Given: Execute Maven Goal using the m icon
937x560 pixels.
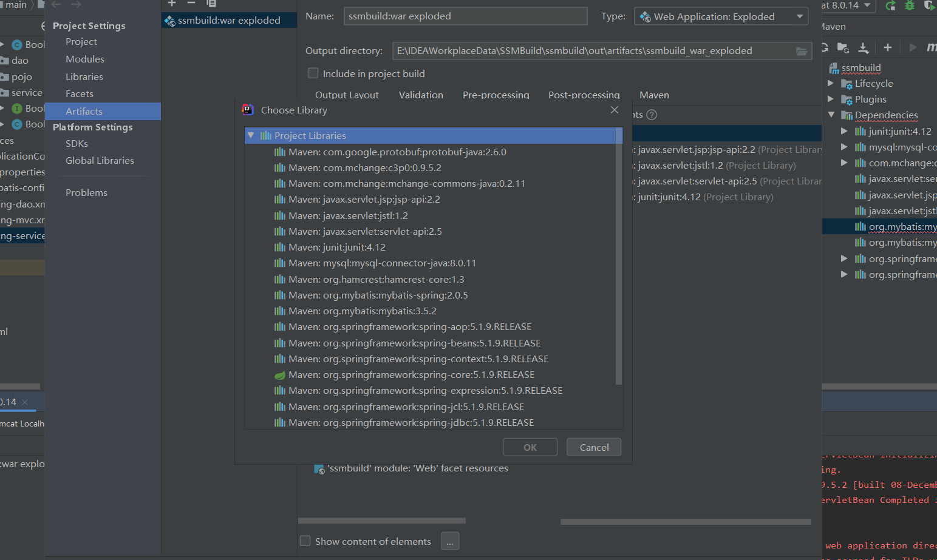Looking at the screenshot, I should click(x=933, y=47).
